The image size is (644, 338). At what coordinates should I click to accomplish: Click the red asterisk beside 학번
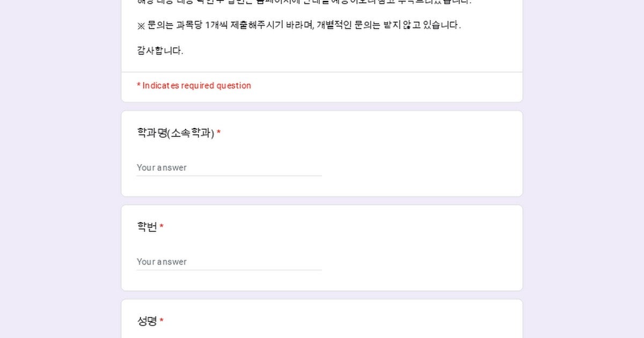(x=162, y=227)
